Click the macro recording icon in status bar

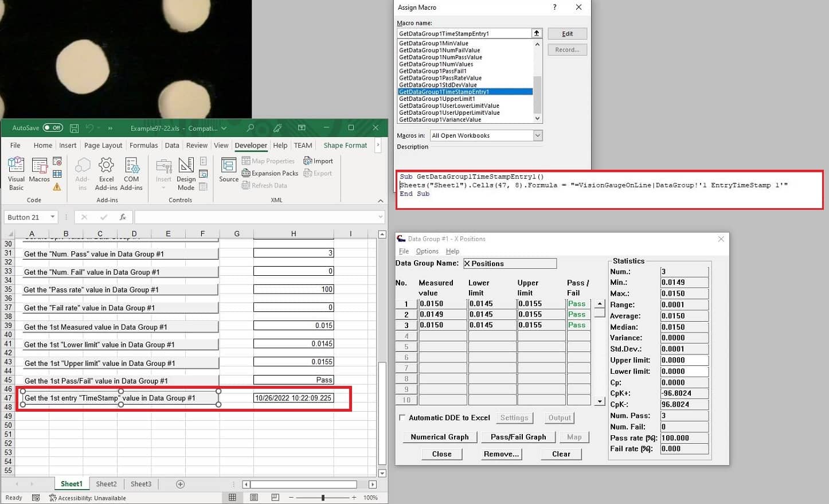point(36,498)
